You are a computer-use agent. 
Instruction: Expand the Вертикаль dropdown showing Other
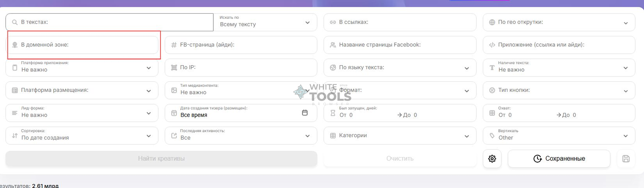(559, 136)
